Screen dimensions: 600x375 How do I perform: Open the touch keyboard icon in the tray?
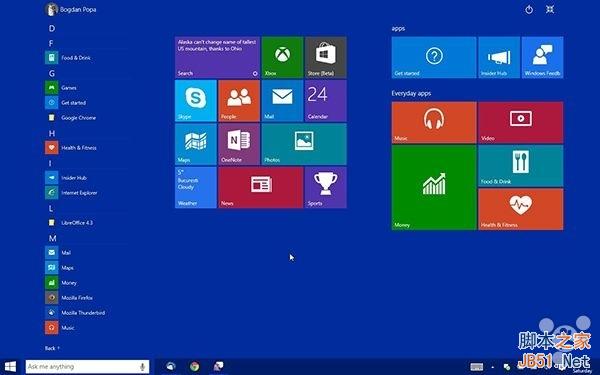(477, 367)
